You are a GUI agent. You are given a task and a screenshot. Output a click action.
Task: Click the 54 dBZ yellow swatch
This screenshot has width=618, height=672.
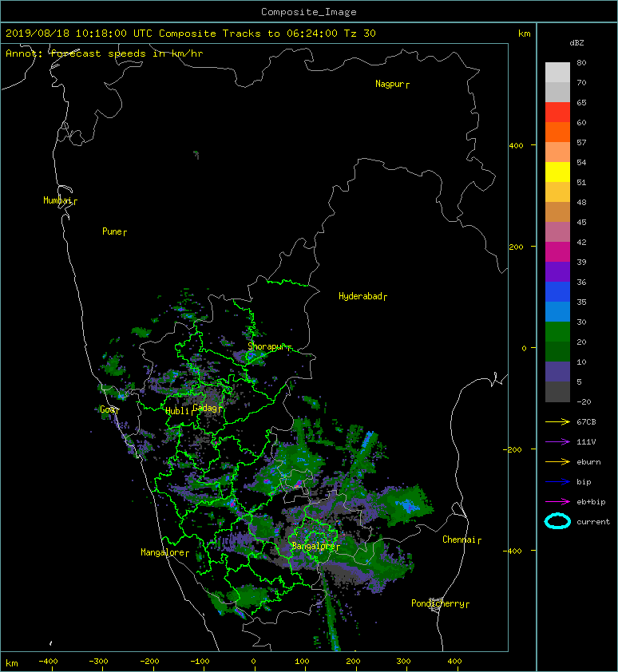[x=557, y=172]
